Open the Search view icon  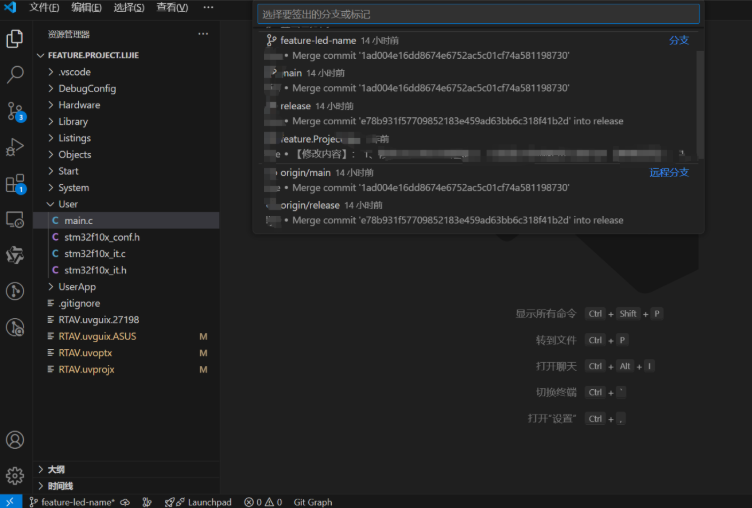coord(14,75)
